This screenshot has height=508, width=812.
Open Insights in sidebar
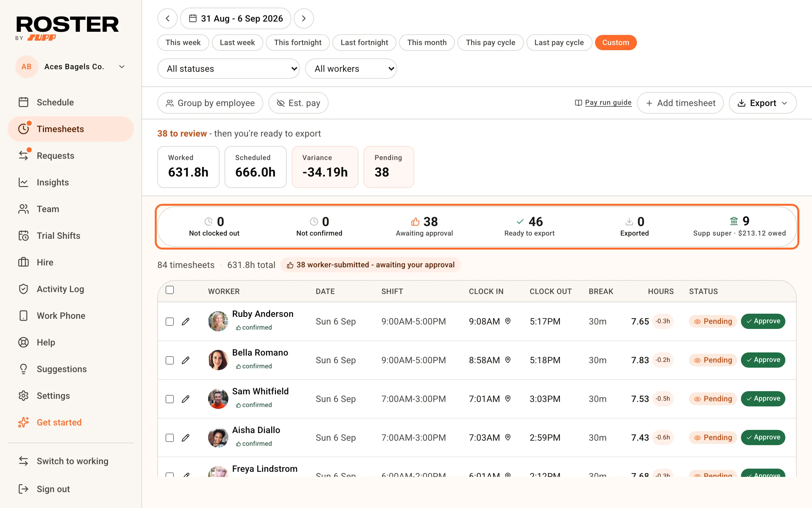(x=71, y=182)
